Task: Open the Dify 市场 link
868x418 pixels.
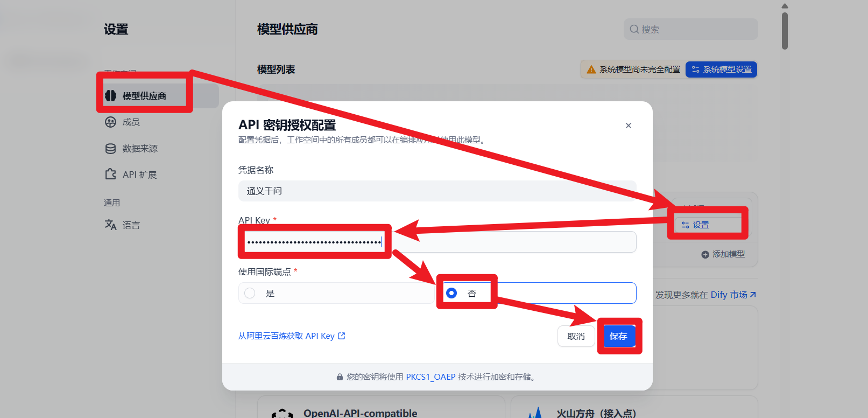Action: point(733,295)
